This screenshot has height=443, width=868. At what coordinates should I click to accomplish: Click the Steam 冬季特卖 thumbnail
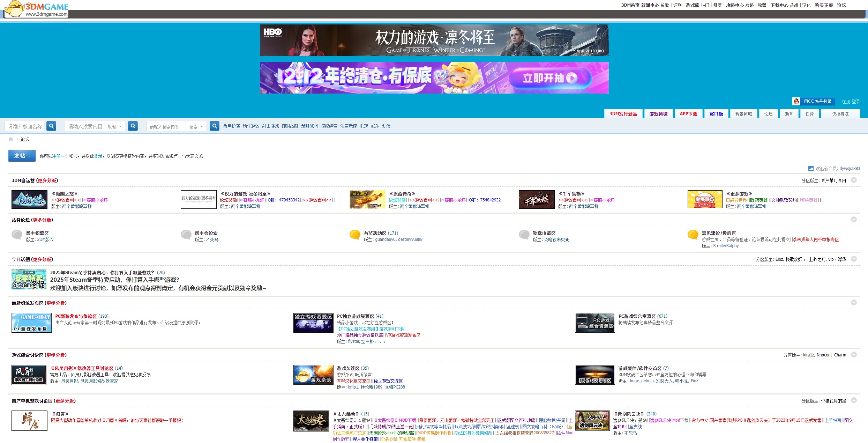[x=29, y=279]
